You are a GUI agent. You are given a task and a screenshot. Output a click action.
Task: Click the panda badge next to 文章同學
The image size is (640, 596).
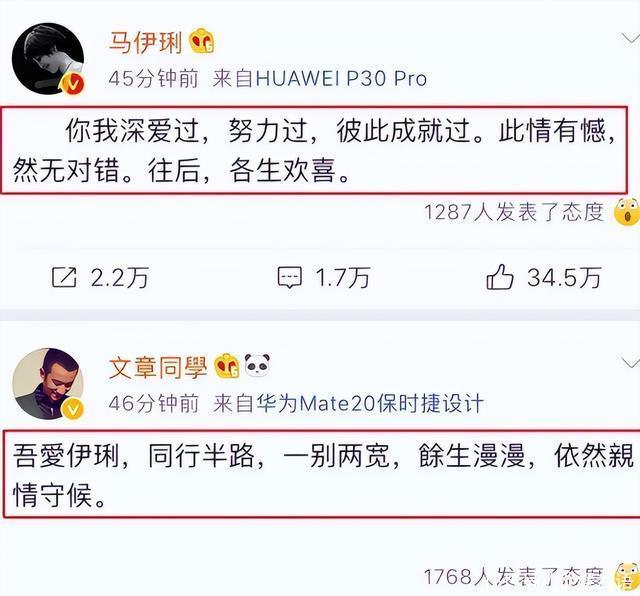257,365
